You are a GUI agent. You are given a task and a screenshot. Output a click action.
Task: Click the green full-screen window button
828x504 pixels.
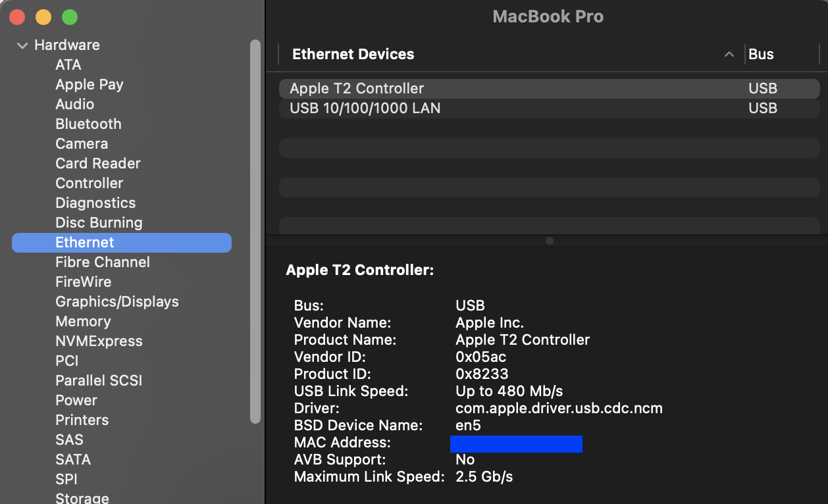69,17
